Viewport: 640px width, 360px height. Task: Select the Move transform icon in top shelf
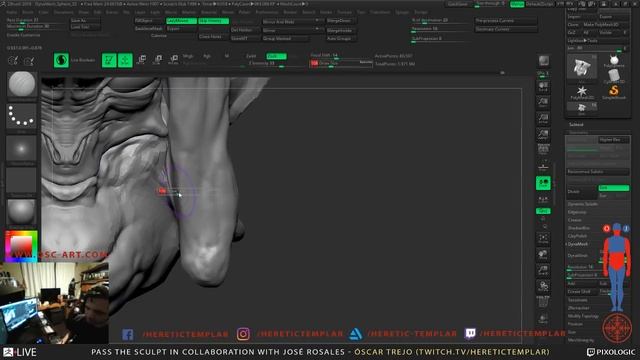point(142,60)
